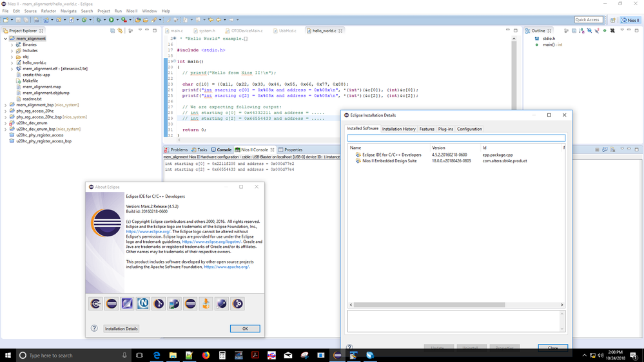Viewport: 644px width, 362px height.
Task: Expand the Binaries folder node
Action: click(12, 44)
